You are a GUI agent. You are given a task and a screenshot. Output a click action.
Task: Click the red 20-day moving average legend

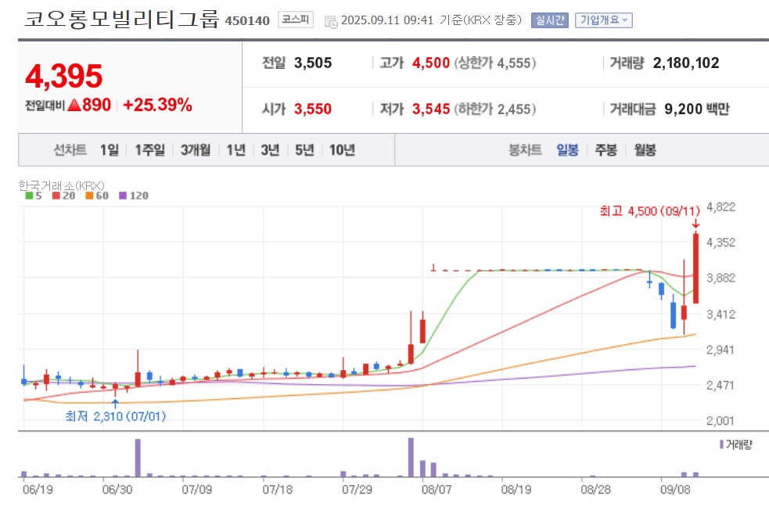pyautogui.click(x=63, y=196)
